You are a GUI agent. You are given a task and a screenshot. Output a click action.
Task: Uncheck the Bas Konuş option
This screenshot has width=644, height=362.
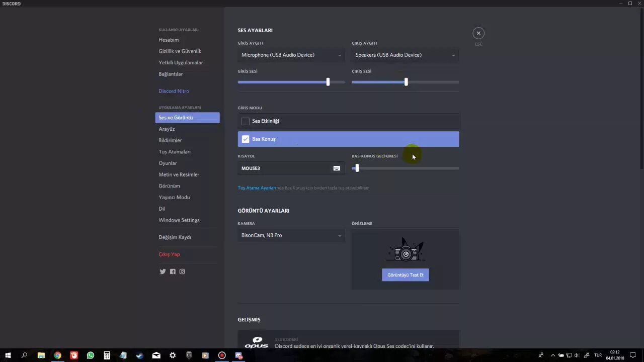(245, 139)
